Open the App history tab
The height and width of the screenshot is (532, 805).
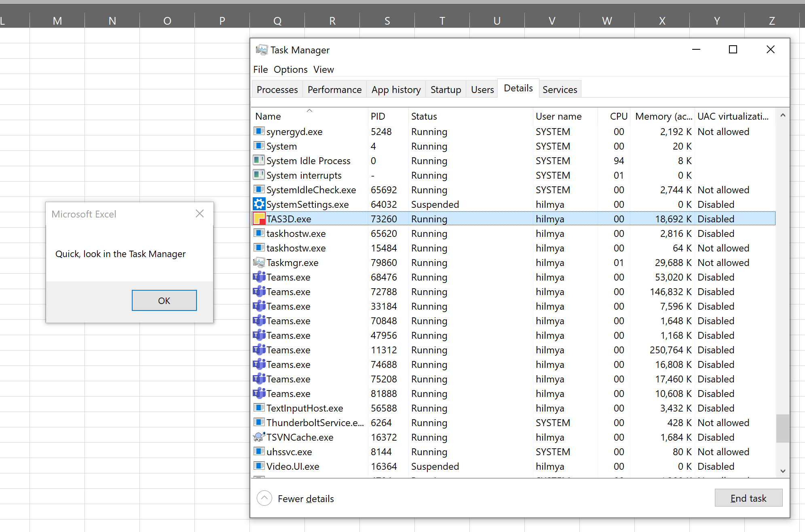pyautogui.click(x=396, y=89)
